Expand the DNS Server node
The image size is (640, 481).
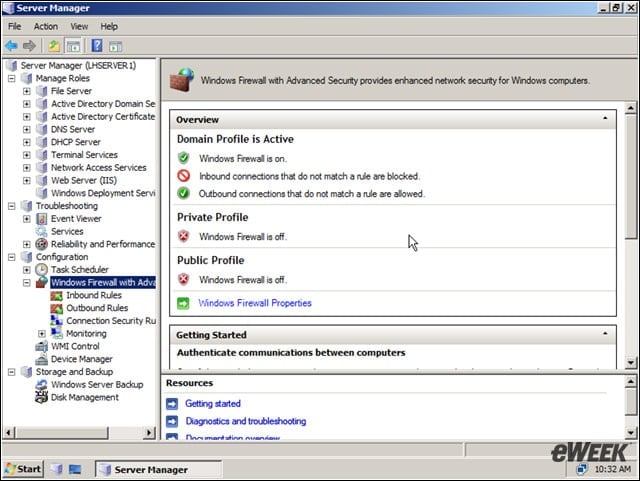click(x=27, y=129)
